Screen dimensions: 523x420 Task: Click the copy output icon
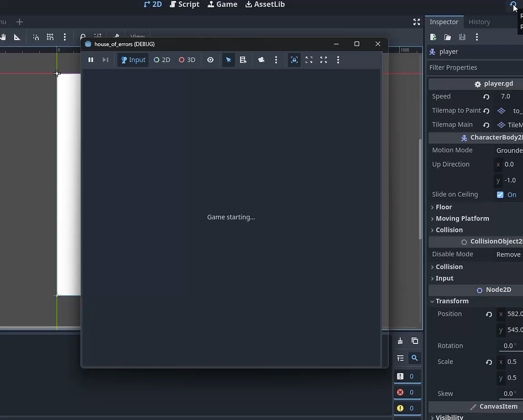[x=415, y=341]
